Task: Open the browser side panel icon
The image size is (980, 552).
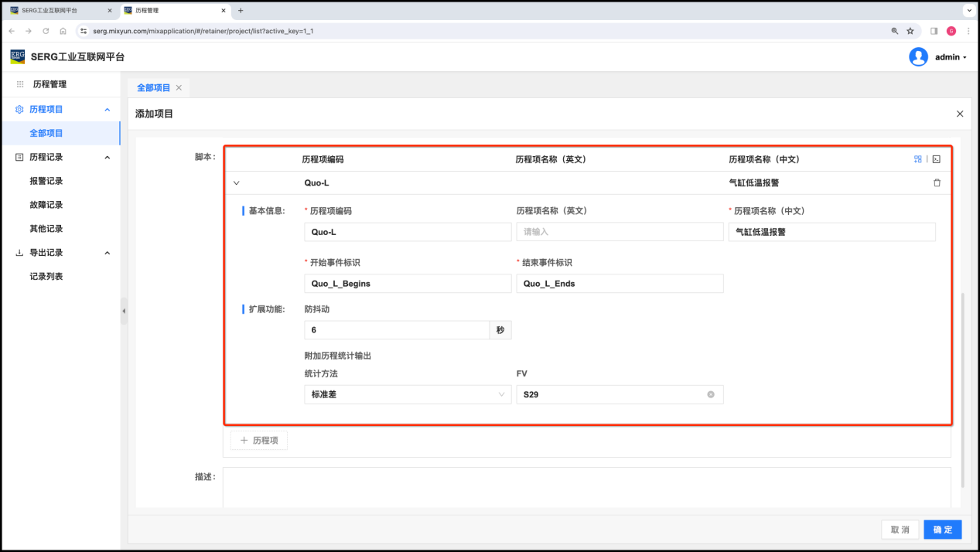Action: (934, 31)
